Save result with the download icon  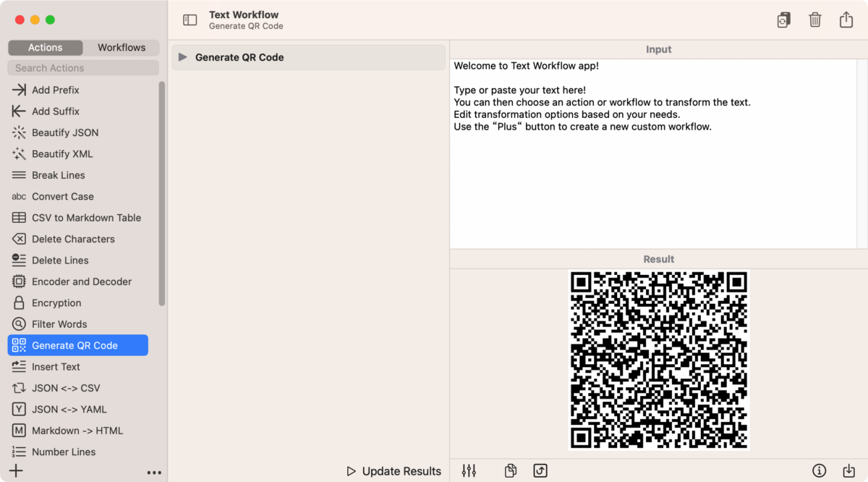[x=849, y=470]
